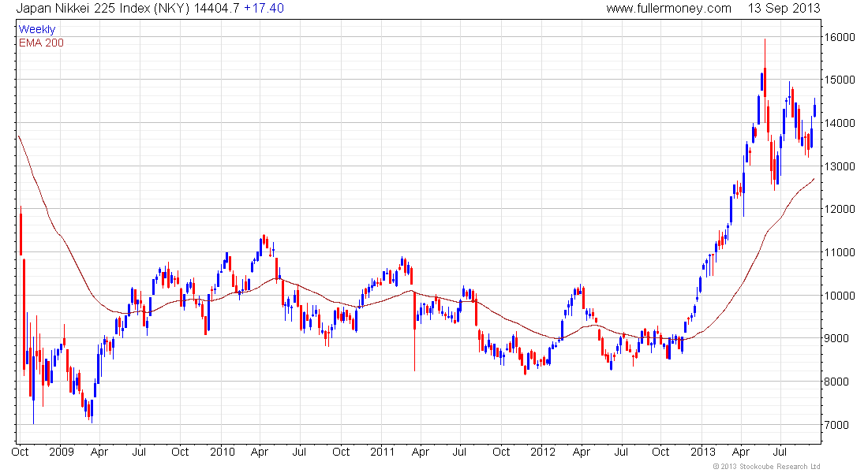
Task: Click the 16000 price axis label
Action: (840, 37)
